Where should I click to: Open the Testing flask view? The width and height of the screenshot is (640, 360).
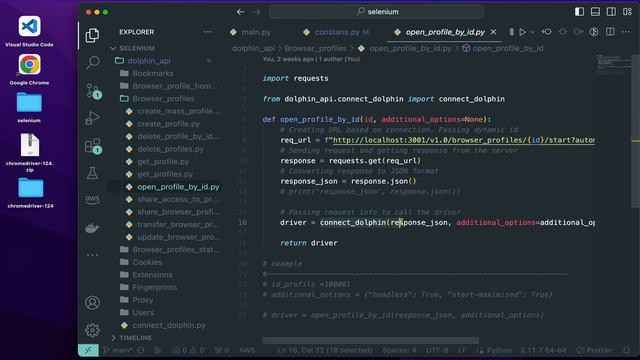[92, 173]
